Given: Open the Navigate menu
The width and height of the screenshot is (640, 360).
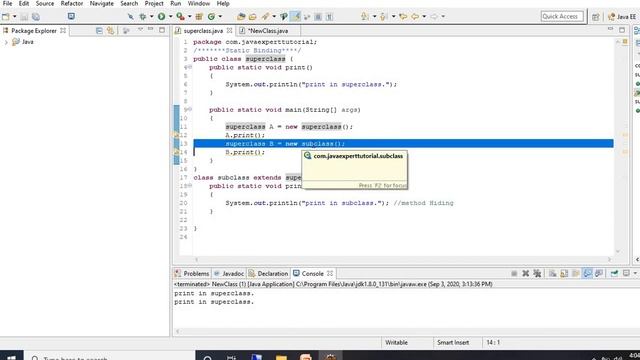Looking at the screenshot, I should coord(102,4).
